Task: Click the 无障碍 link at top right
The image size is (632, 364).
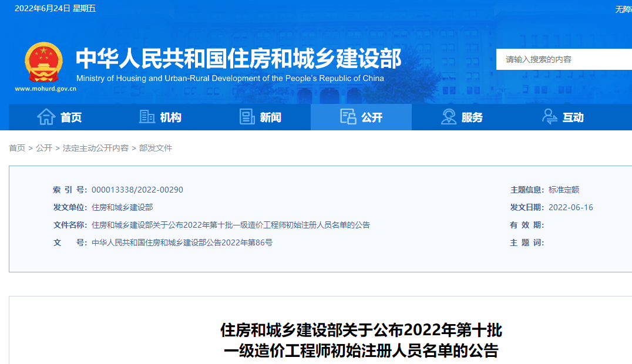Action: pyautogui.click(x=623, y=9)
